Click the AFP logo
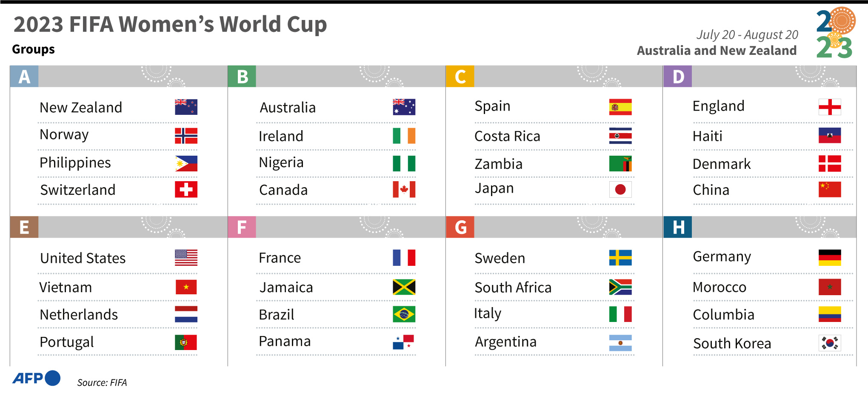868x393 pixels. (36, 378)
